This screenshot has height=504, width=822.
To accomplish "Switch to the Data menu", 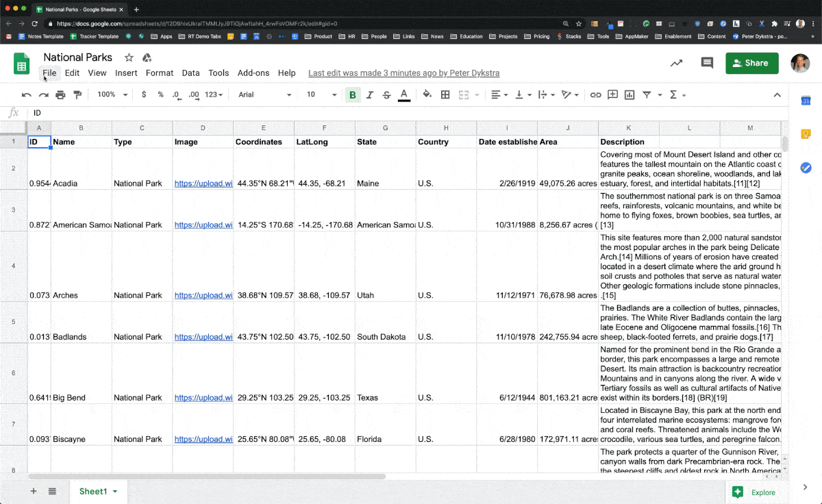I will [190, 73].
